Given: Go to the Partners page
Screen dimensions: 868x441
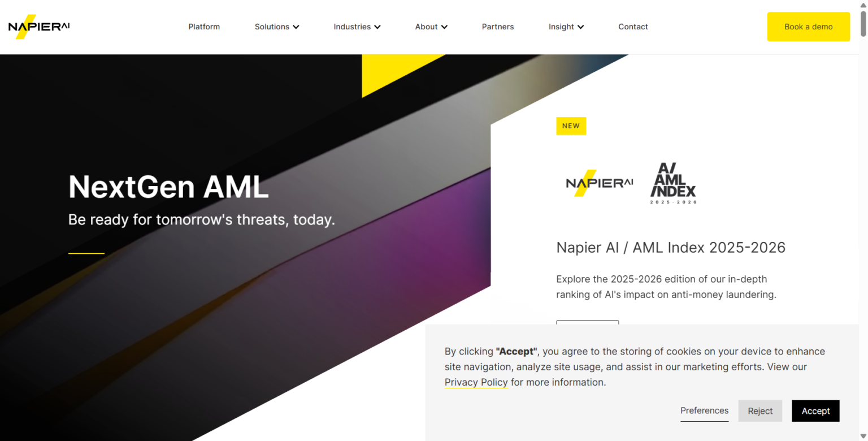Looking at the screenshot, I should pyautogui.click(x=498, y=27).
